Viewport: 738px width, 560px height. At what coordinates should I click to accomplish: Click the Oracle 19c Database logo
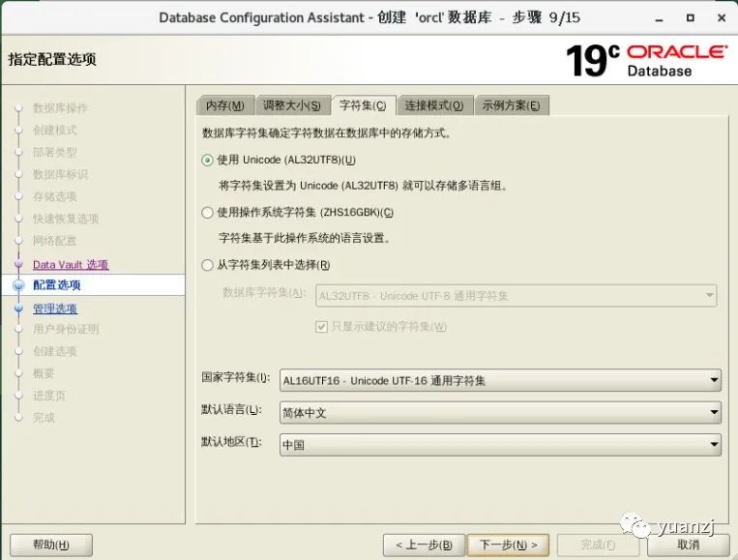pyautogui.click(x=647, y=60)
